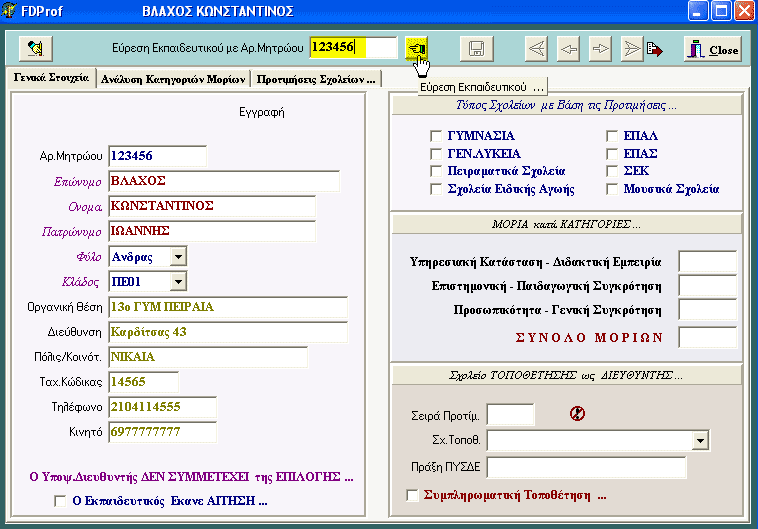Open the Σχ.Τοποθ. school dropdown

tap(700, 440)
